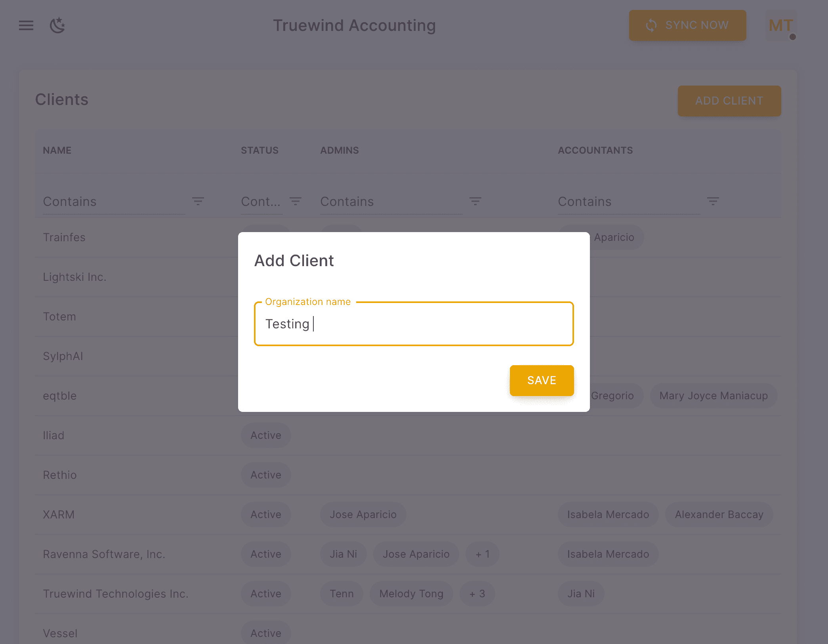Screen dimensions: 828x644
Task: Click the sync refresh icon next to SYNC NOW
Action: click(x=651, y=25)
